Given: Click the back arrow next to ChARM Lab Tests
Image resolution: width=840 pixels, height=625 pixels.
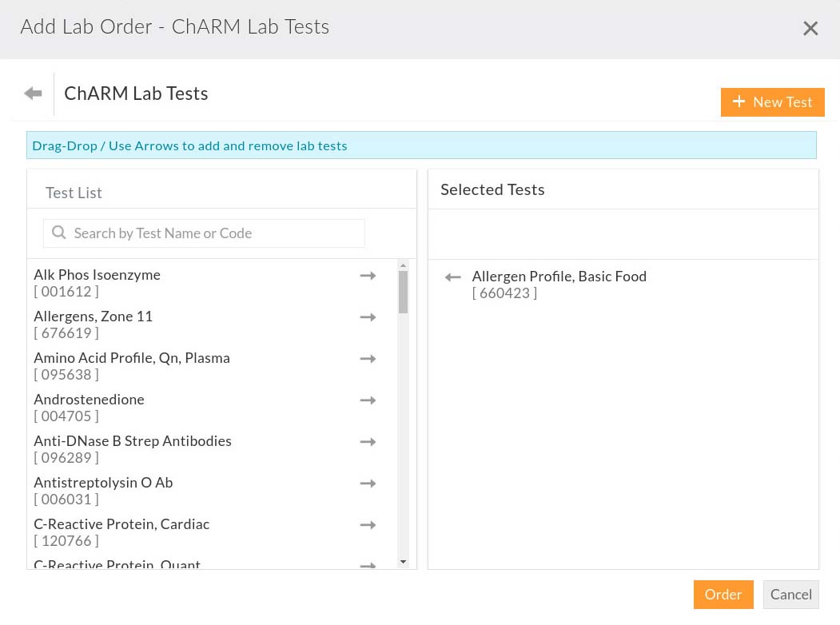Looking at the screenshot, I should pos(32,93).
